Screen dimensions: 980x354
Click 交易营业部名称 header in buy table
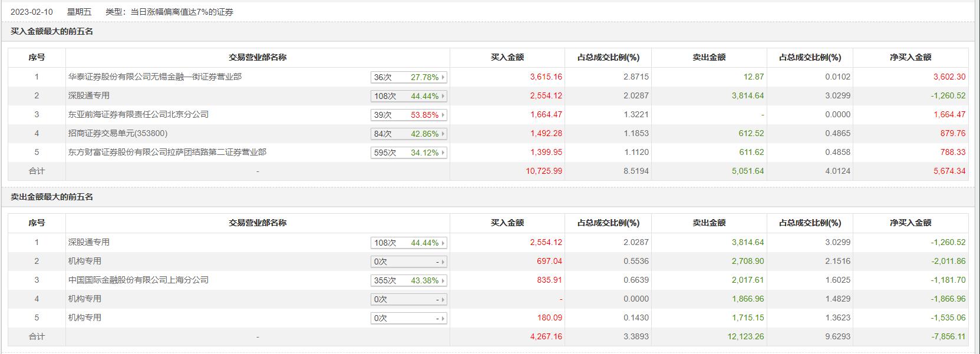pyautogui.click(x=258, y=57)
